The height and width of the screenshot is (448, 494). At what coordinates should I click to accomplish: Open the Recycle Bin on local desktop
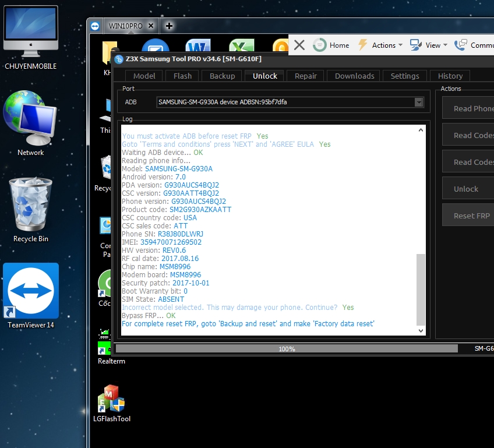tap(30, 210)
